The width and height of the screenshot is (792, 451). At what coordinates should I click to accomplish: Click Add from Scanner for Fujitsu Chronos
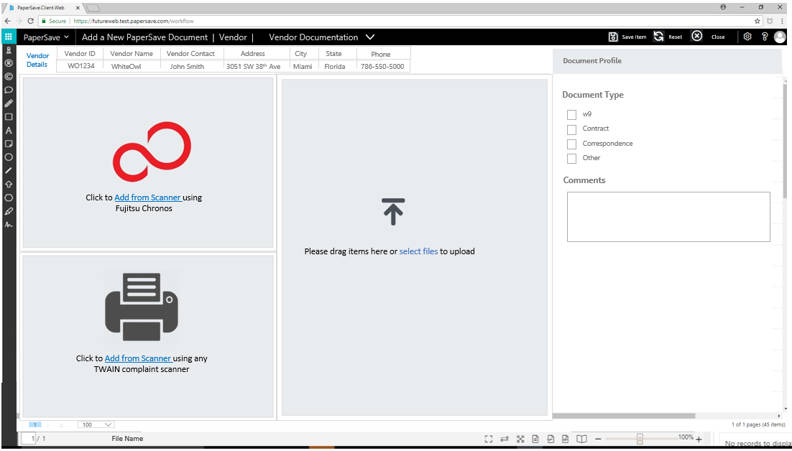tap(147, 198)
